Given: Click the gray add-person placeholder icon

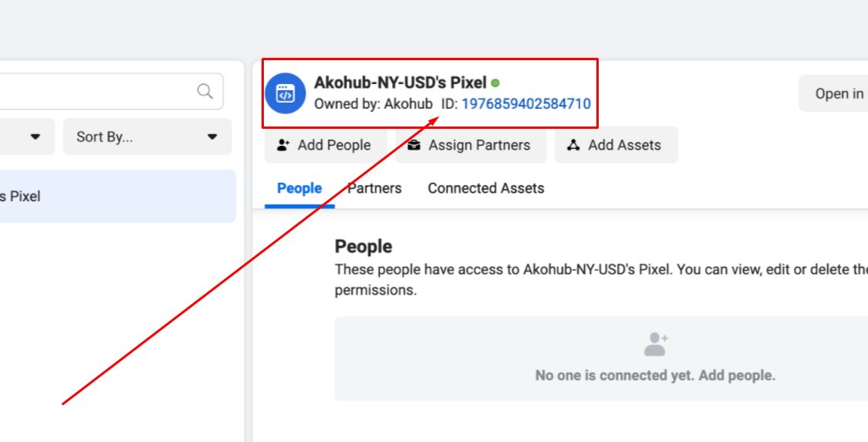Looking at the screenshot, I should (656, 344).
